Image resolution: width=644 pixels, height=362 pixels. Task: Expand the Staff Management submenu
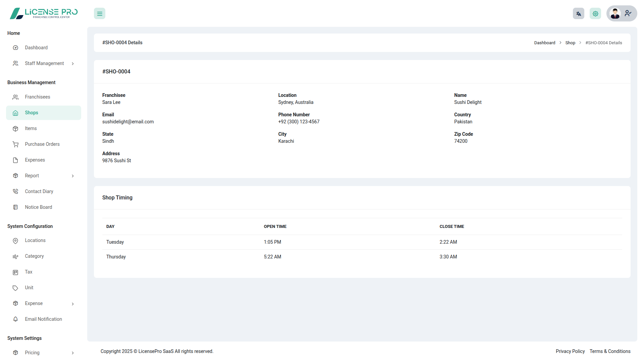[x=73, y=64]
